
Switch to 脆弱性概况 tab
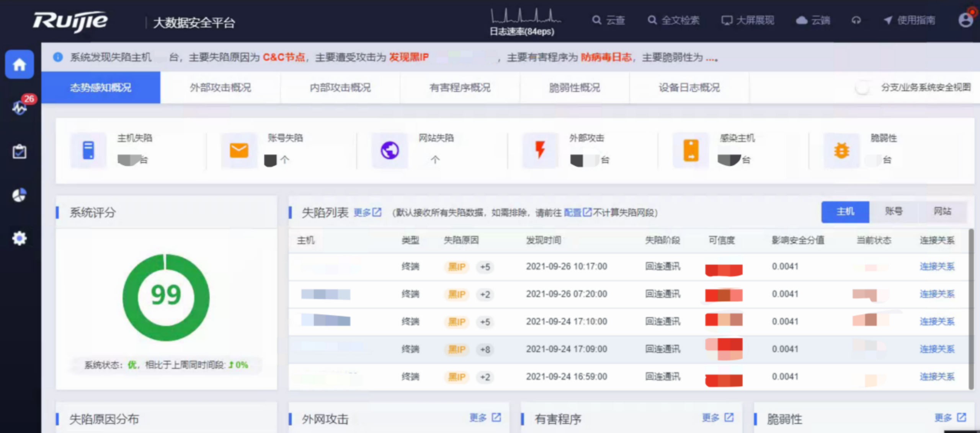click(575, 88)
